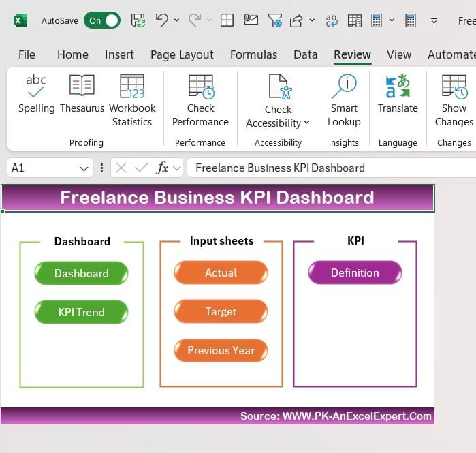This screenshot has width=476, height=453.
Task: Switch to the Data tab
Action: tap(305, 54)
